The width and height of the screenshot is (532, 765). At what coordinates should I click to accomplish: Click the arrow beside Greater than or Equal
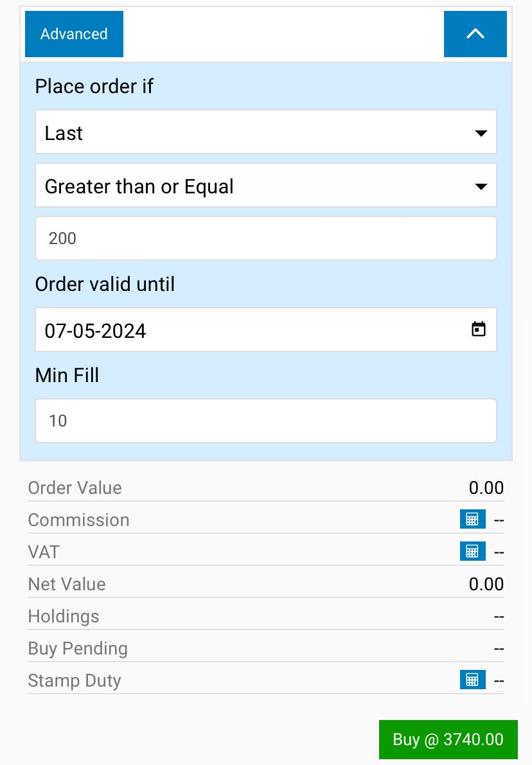tap(481, 186)
